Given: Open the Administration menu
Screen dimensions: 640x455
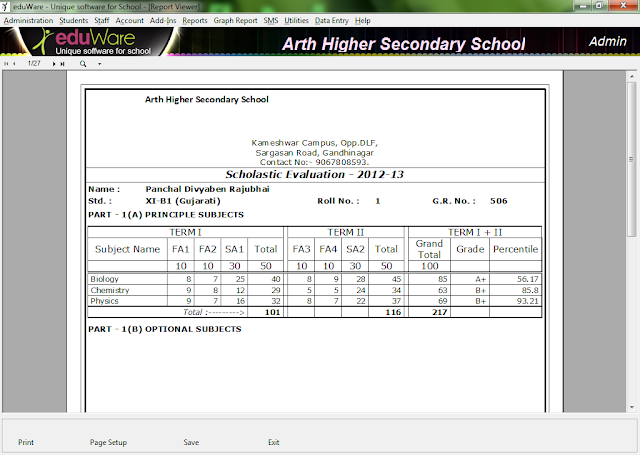Looking at the screenshot, I should pos(28,20).
